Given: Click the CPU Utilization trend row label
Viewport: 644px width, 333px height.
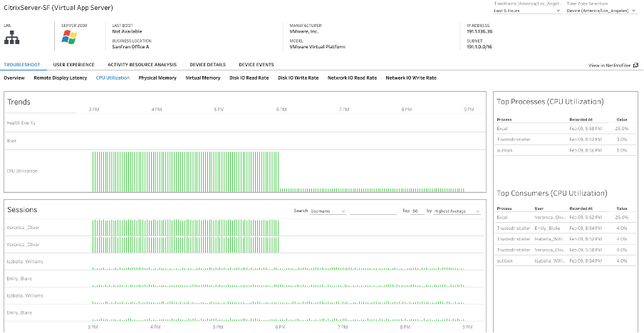Looking at the screenshot, I should [x=22, y=171].
